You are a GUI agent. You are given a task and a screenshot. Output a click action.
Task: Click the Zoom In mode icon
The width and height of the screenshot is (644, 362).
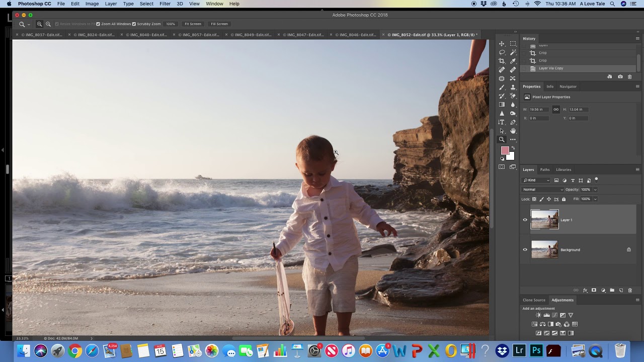(x=39, y=24)
